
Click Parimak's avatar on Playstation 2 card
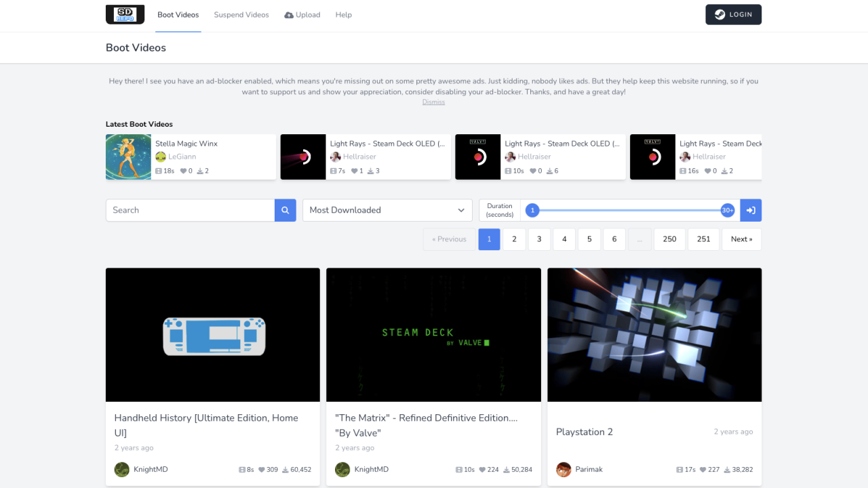[564, 470]
